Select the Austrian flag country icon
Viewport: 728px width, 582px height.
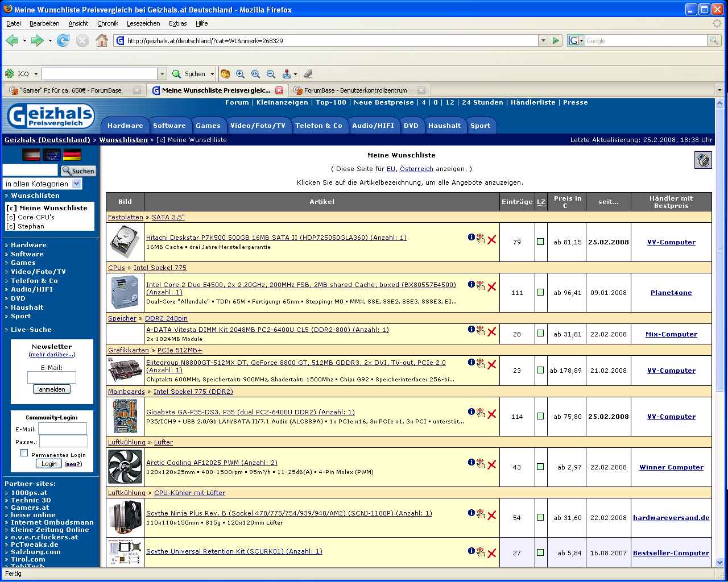coord(31,155)
